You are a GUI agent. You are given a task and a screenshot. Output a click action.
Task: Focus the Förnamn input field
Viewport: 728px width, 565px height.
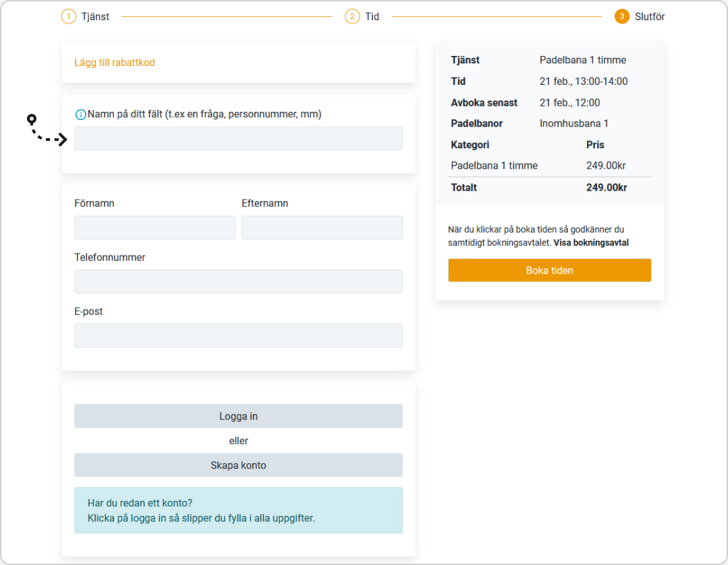(155, 227)
